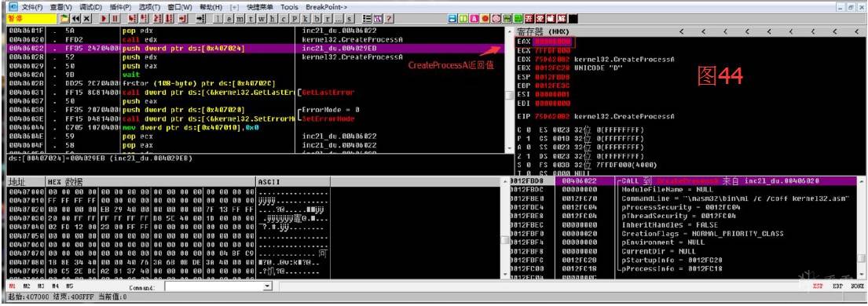Open Executable modules with 'e' button
The height and width of the screenshot is (306, 868).
pos(229,18)
